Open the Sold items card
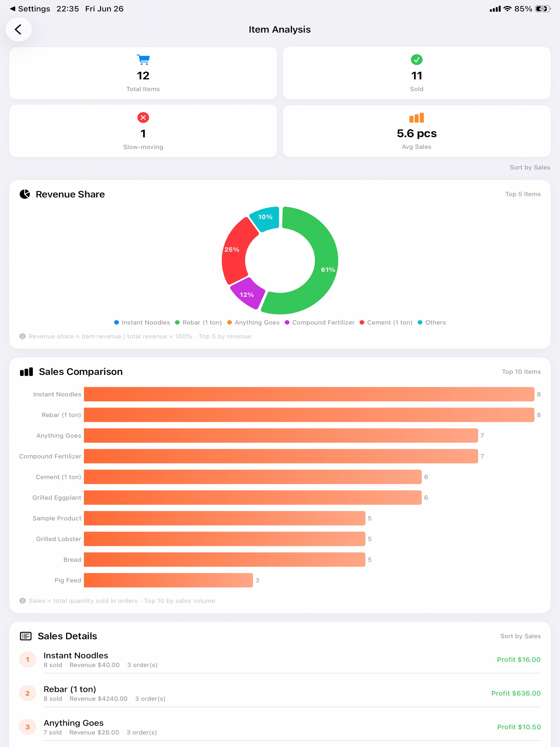The image size is (560, 747). (416, 73)
